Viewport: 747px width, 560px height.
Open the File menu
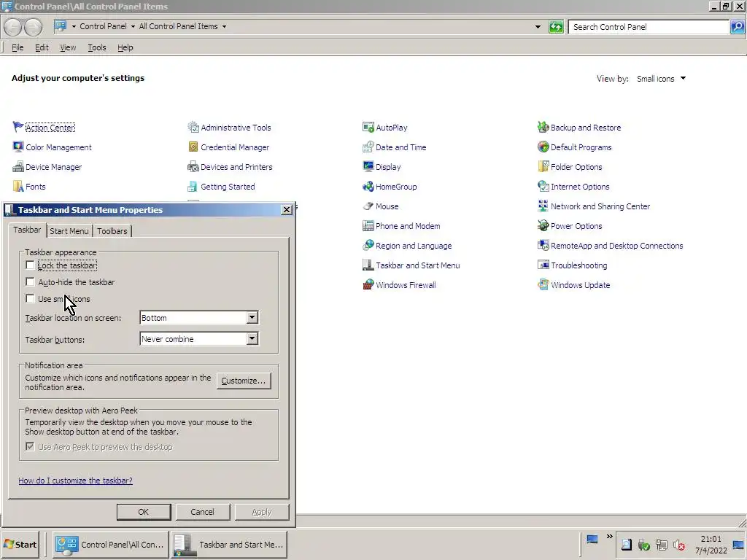pos(18,47)
